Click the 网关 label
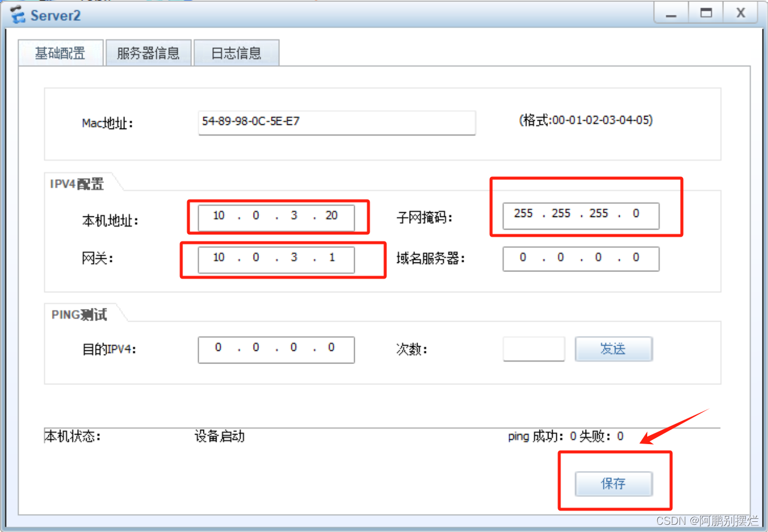 click(x=97, y=259)
